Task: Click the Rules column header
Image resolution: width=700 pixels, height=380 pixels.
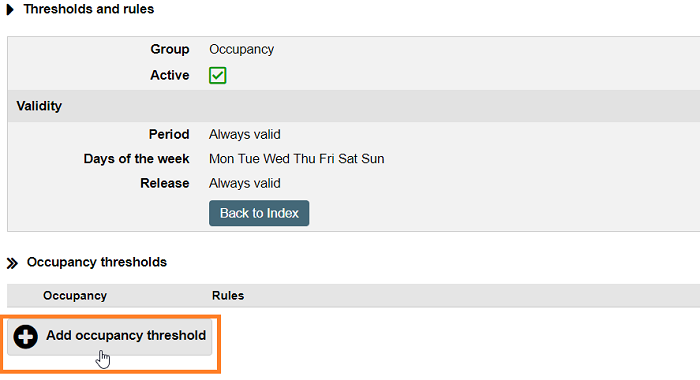Action: (228, 296)
